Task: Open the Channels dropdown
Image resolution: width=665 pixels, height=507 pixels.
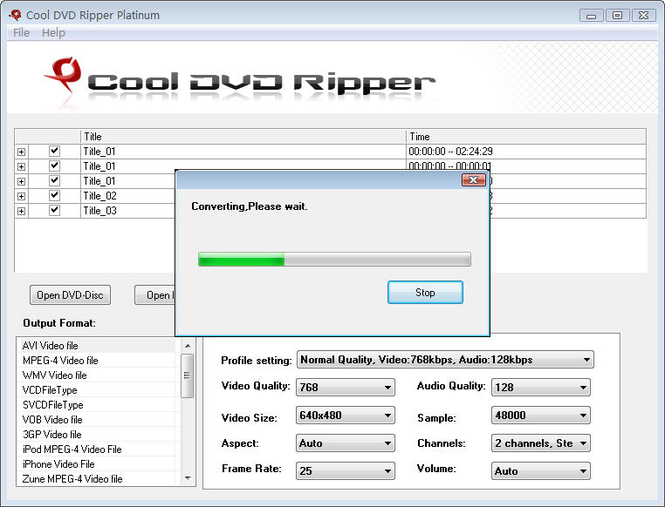Action: tap(541, 443)
